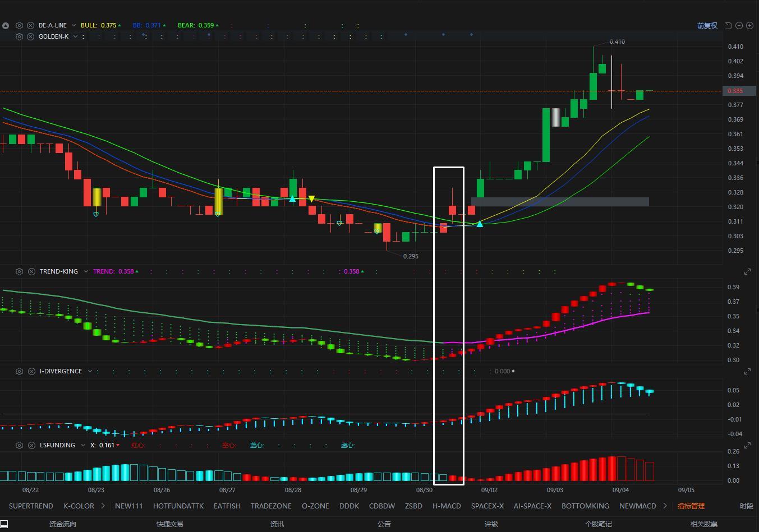Open settings gear for DE-A-LINE indicator
The height and width of the screenshot is (532, 759).
click(19, 25)
